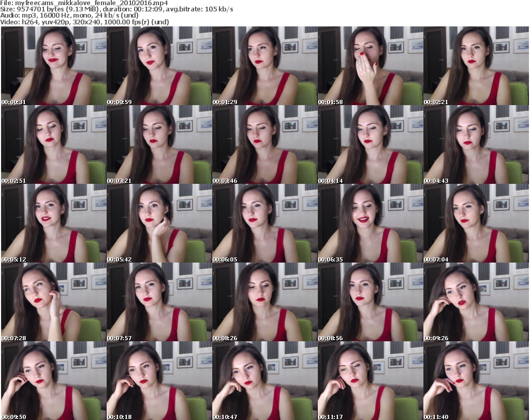The width and height of the screenshot is (530, 420).
Task: Open the frame at 00:11:17
Action: [370, 381]
